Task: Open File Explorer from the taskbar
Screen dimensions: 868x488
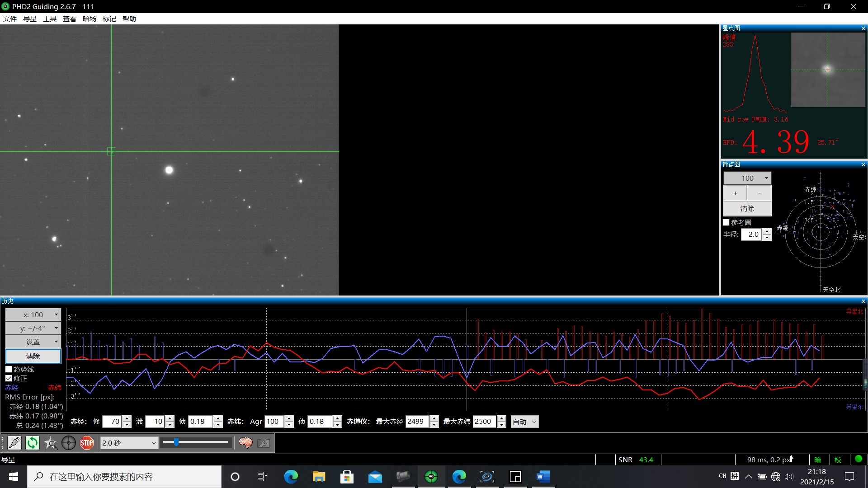Action: [x=319, y=477]
